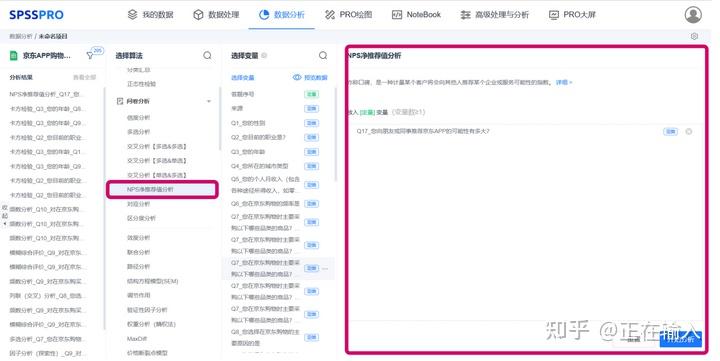Select 交叉分析【多选&单选】 algorithm

pos(157,161)
